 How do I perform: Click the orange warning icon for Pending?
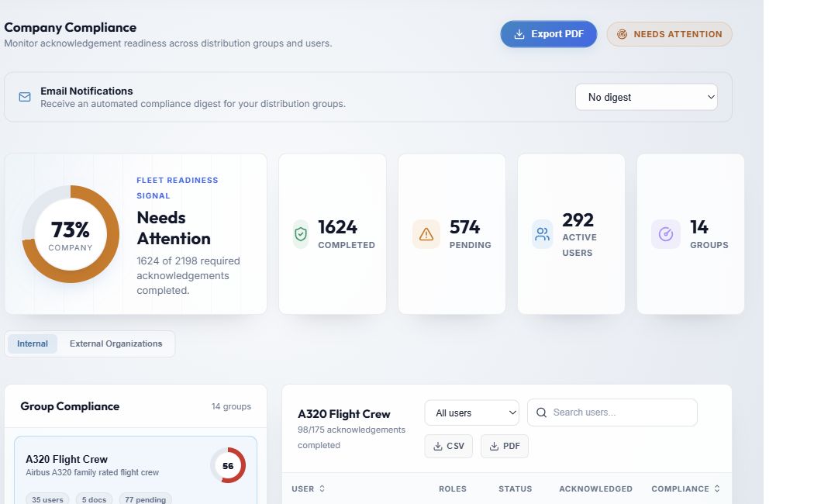click(x=426, y=234)
